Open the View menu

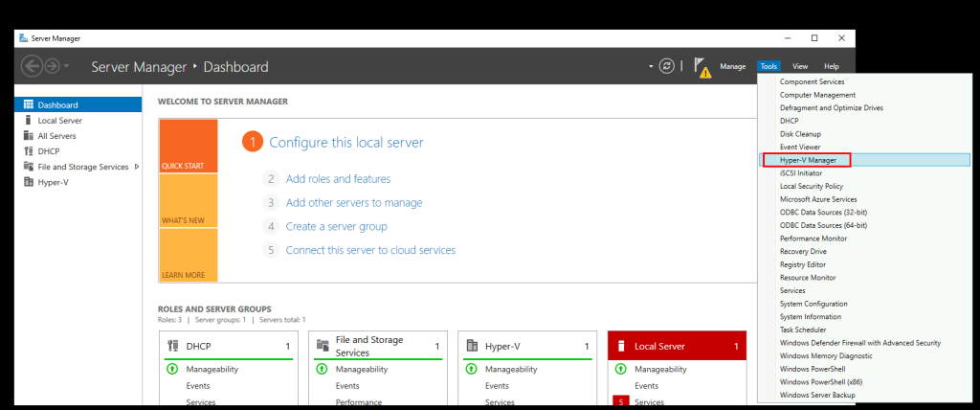[x=800, y=66]
